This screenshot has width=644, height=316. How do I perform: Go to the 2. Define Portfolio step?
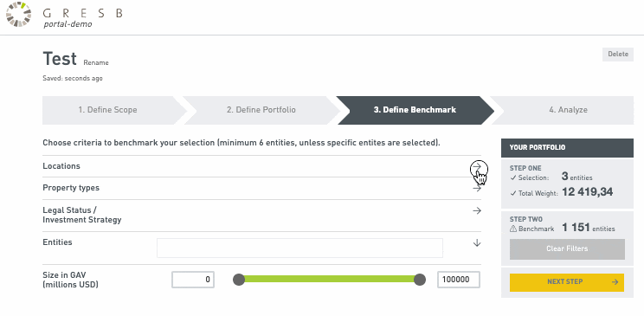point(261,110)
